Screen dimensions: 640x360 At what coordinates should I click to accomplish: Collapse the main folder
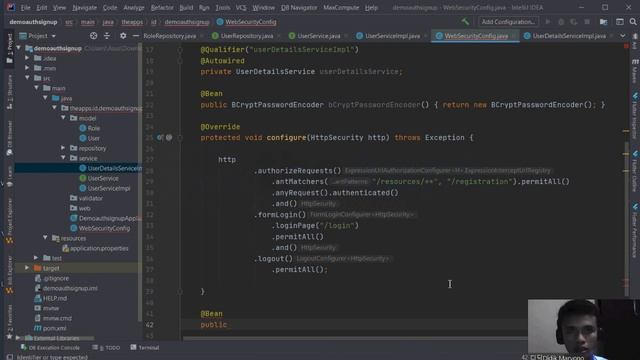36,88
